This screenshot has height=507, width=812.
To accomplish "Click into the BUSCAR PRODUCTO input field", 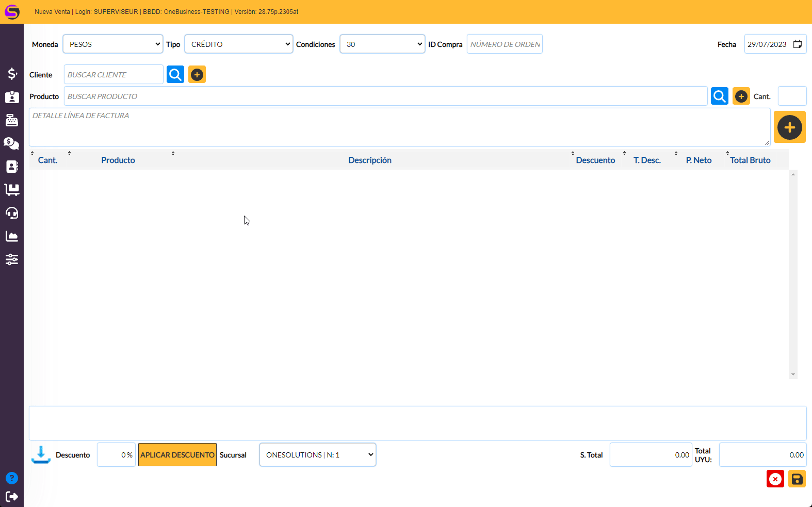I will click(x=385, y=96).
